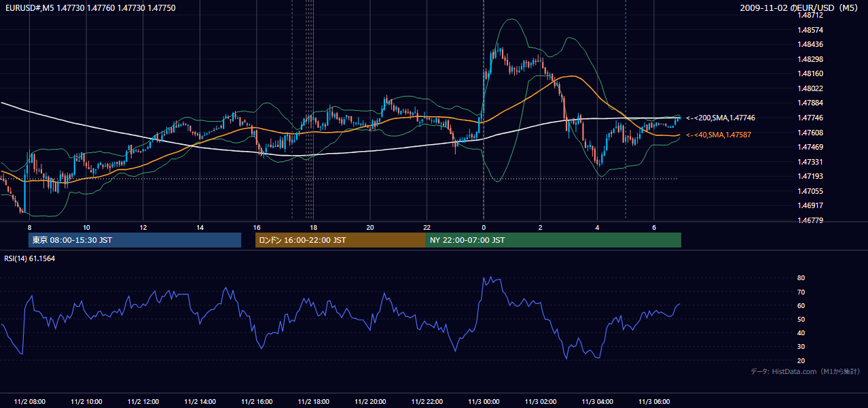The height and width of the screenshot is (408, 868).
Task: Click hour label 10 under price chart
Action: pos(86,227)
